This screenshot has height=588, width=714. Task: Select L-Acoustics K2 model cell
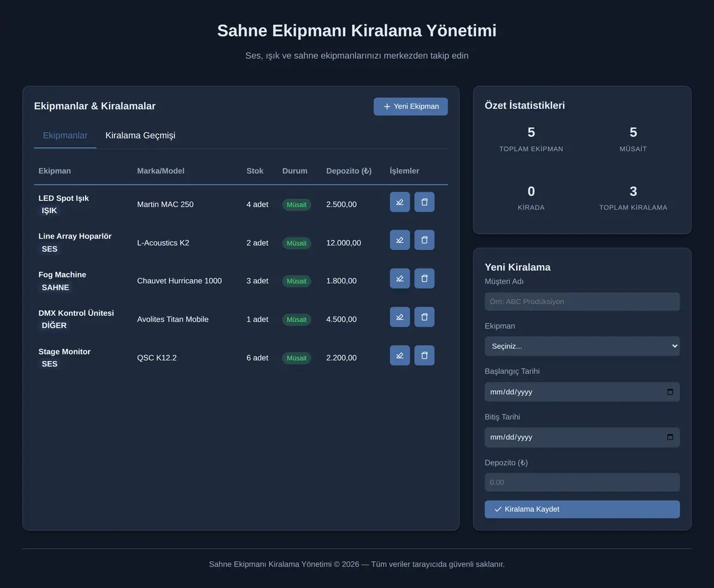[x=163, y=243]
